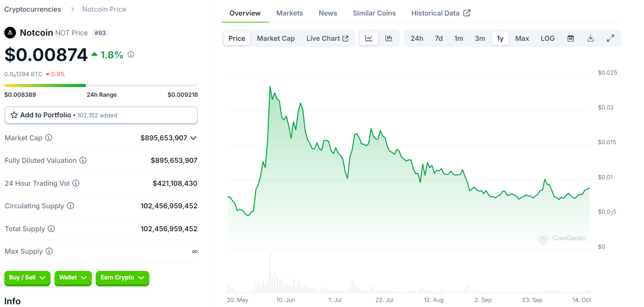Go to Cryptocurrencies breadcrumb link
The image size is (644, 307).
pos(33,9)
